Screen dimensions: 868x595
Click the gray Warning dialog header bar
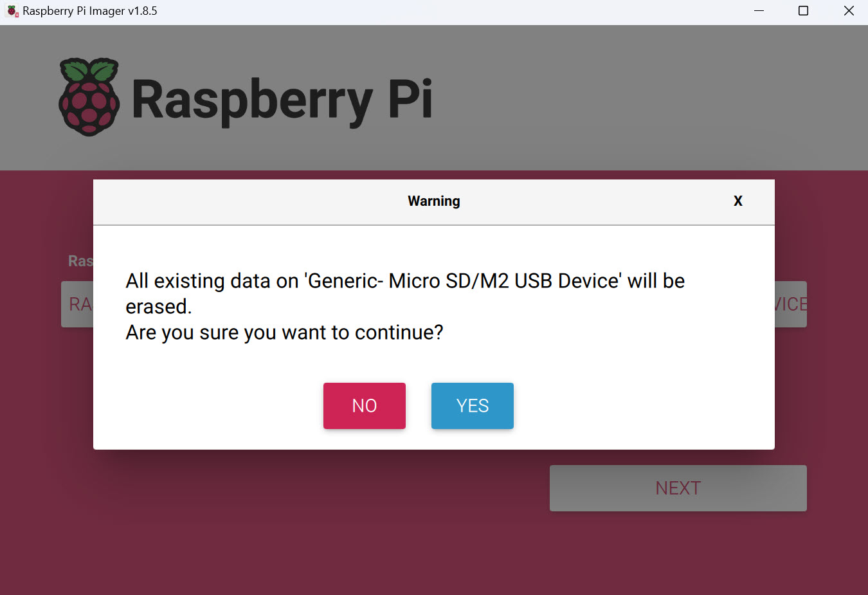click(434, 202)
